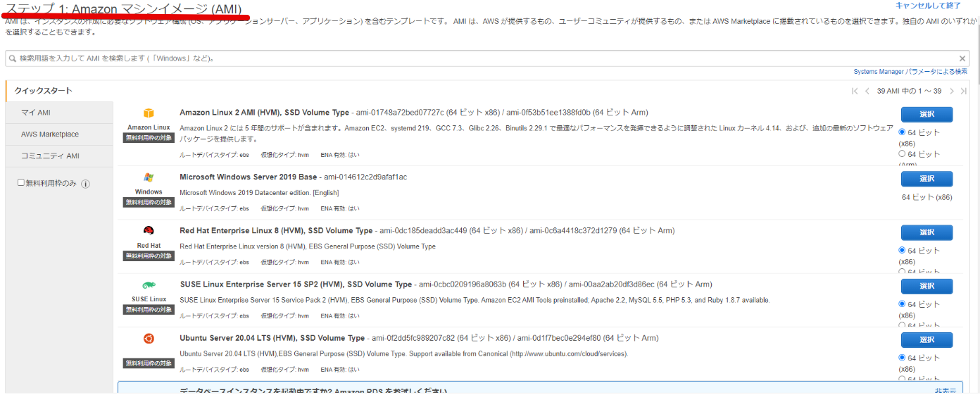Click the ステップ 1: Amazon マシンイメージ heading
The width and height of the screenshot is (980, 402).
pos(124,9)
